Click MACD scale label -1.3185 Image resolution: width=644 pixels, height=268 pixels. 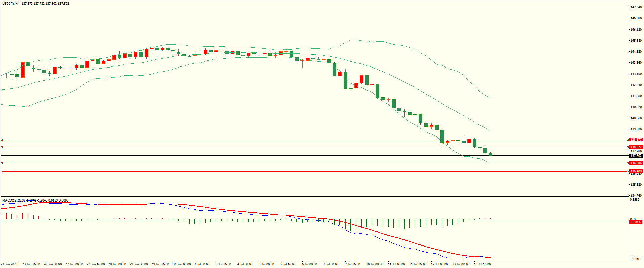click(635, 259)
